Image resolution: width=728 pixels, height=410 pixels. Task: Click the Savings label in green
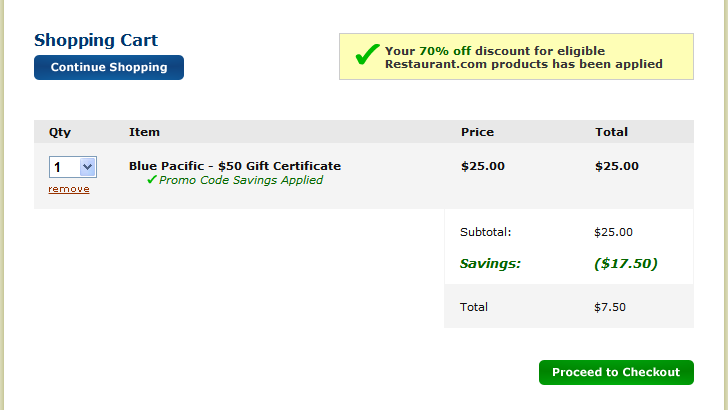[490, 264]
